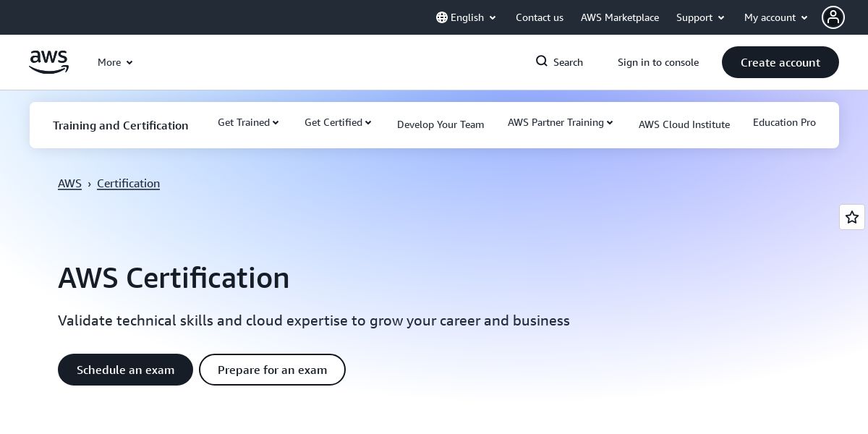Image resolution: width=868 pixels, height=434 pixels.
Task: Click the AWS Certification heading
Action: (174, 278)
